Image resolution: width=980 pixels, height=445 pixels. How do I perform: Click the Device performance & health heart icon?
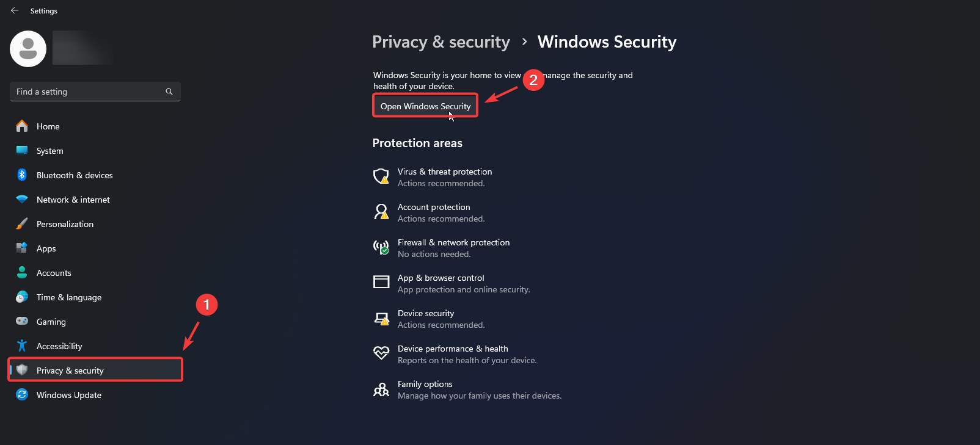[x=381, y=353]
